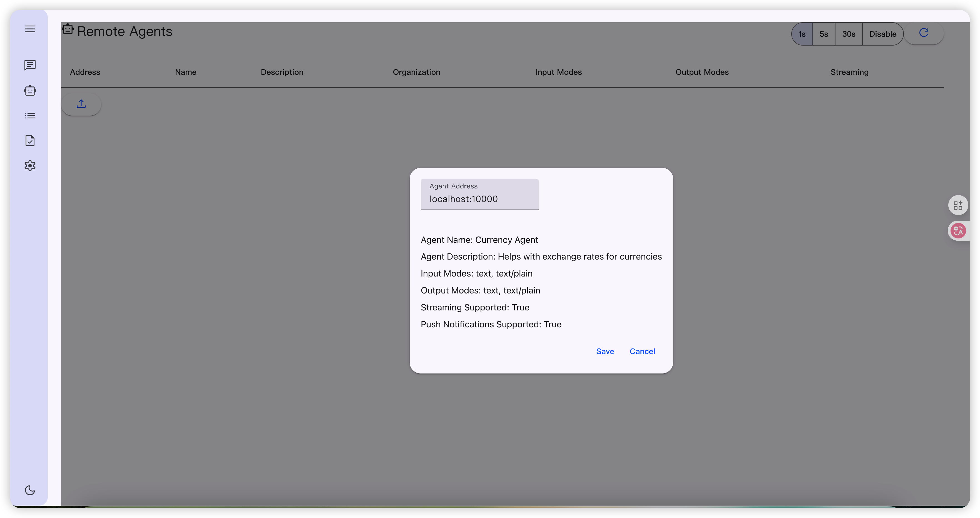The image size is (980, 518).
Task: Click Save in the agent dialog
Action: tap(605, 352)
